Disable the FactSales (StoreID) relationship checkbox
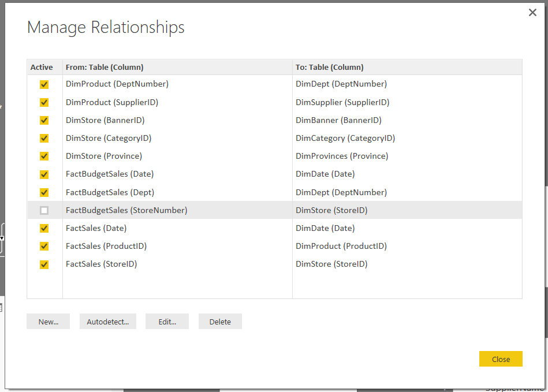Viewport: 548px width, 392px height. (44, 264)
